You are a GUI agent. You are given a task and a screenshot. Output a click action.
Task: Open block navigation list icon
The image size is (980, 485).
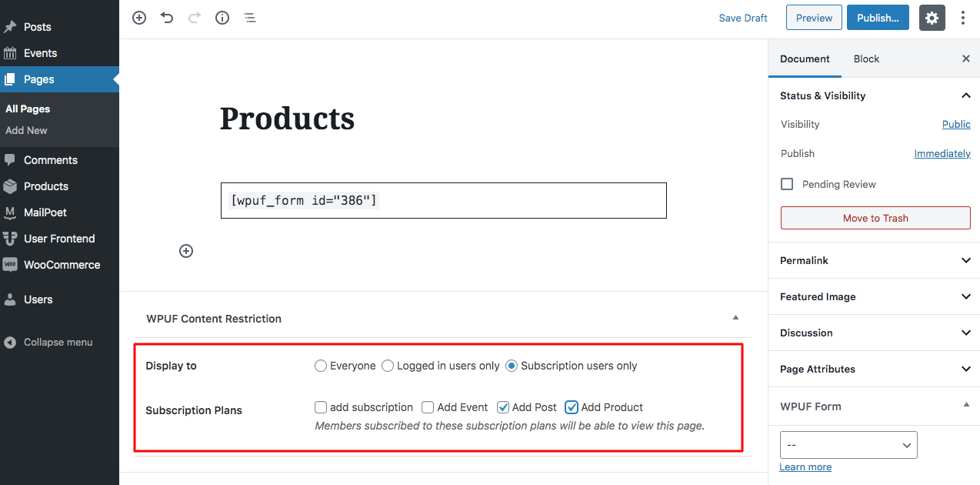[x=250, y=18]
